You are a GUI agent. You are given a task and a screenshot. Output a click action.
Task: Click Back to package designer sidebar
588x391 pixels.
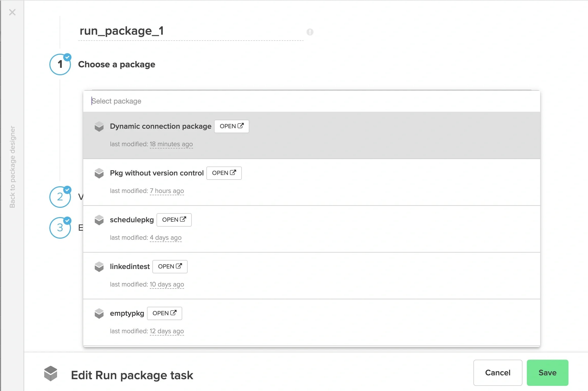pos(12,167)
